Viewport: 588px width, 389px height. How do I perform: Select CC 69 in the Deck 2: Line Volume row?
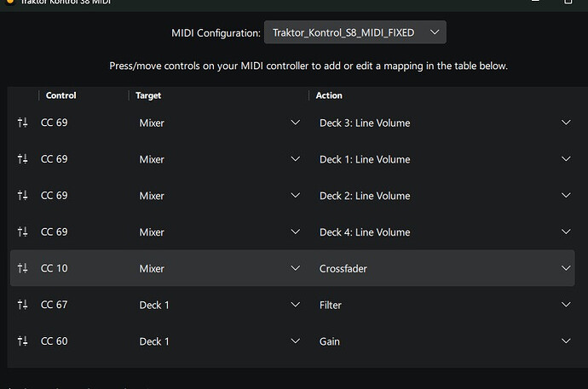tap(54, 196)
